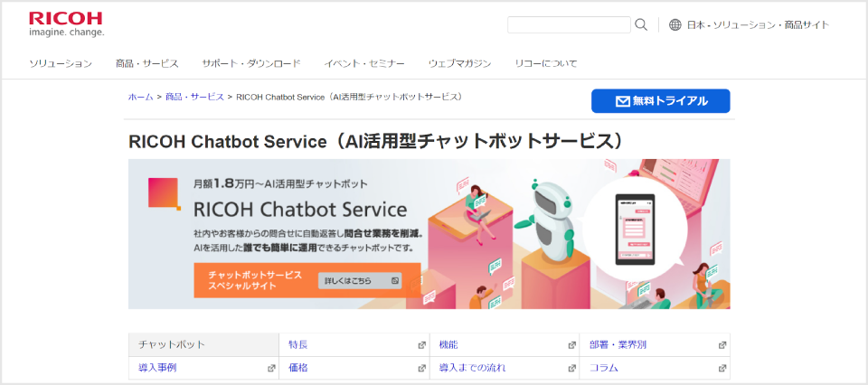Viewport: 868px width, 385px height.
Task: Open the サポート・ダウンロード menu
Action: (251, 63)
